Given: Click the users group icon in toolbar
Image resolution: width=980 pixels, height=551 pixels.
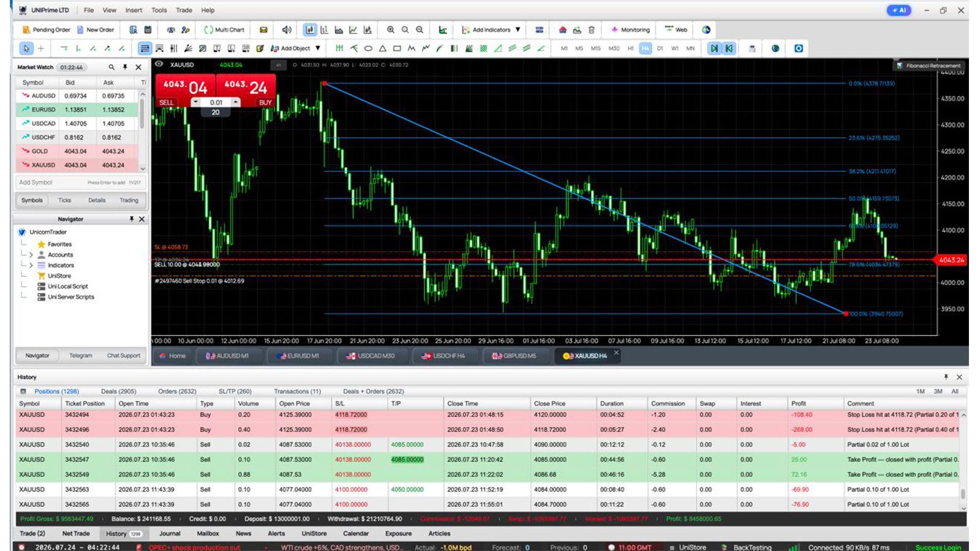Looking at the screenshot, I should (171, 29).
